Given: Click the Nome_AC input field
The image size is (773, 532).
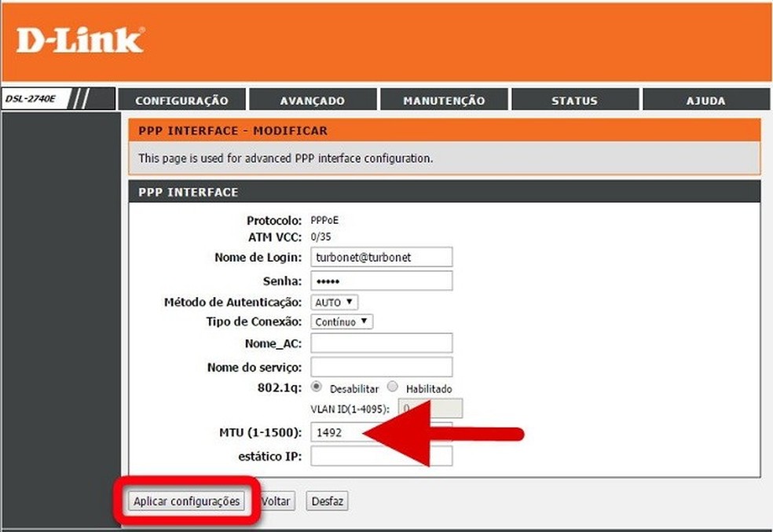Looking at the screenshot, I should coord(381,343).
